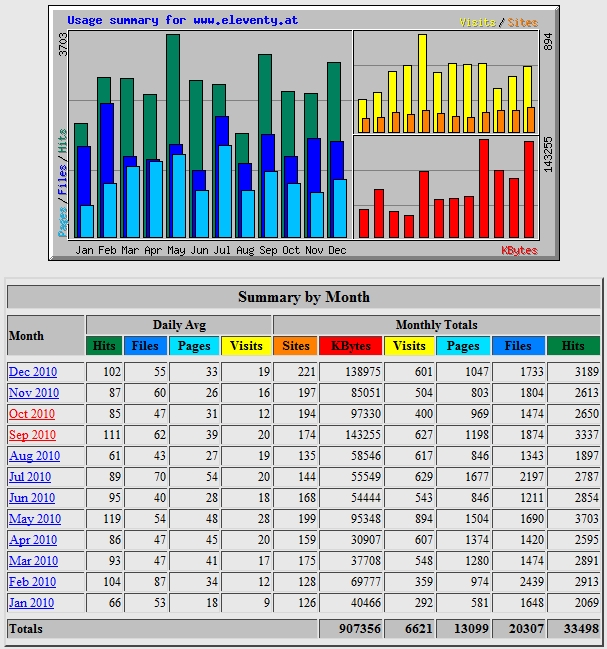Open the May 2010 link
Screen dimensions: 607x649
34,519
